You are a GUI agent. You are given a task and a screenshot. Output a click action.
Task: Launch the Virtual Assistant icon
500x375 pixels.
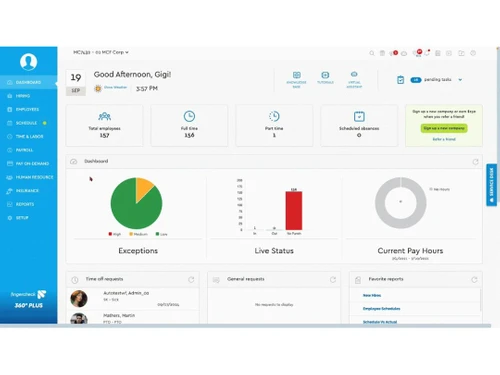pyautogui.click(x=354, y=74)
